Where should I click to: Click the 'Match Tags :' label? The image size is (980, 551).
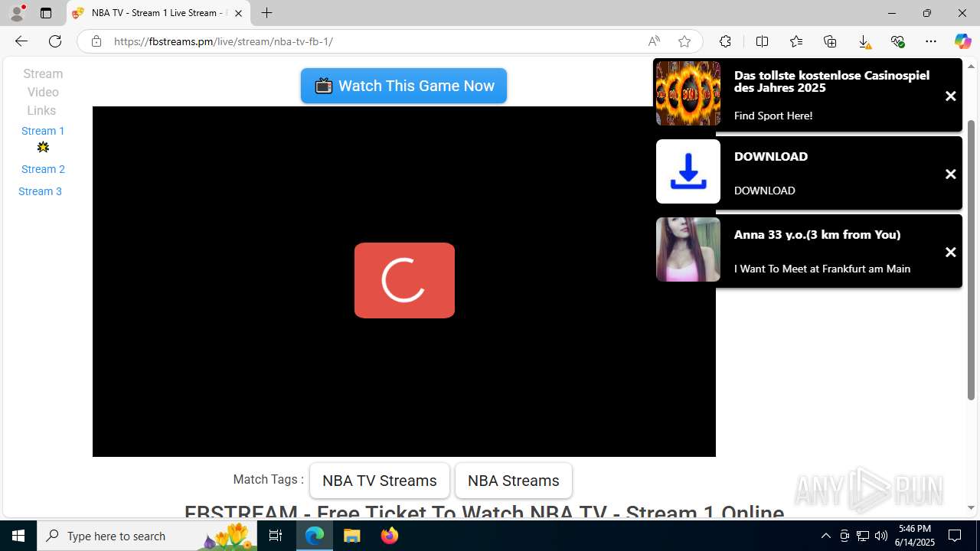(x=269, y=479)
